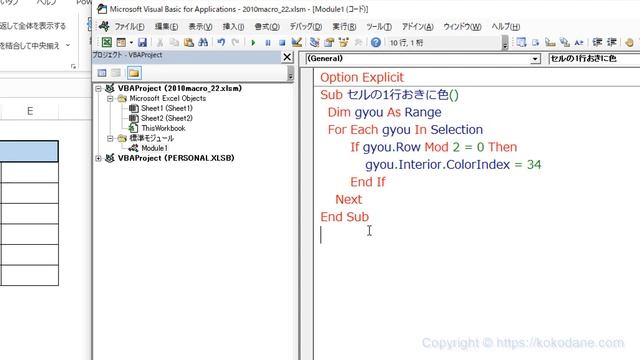Open the アドイン(A) menu
The image size is (640, 360).
pos(417,27)
